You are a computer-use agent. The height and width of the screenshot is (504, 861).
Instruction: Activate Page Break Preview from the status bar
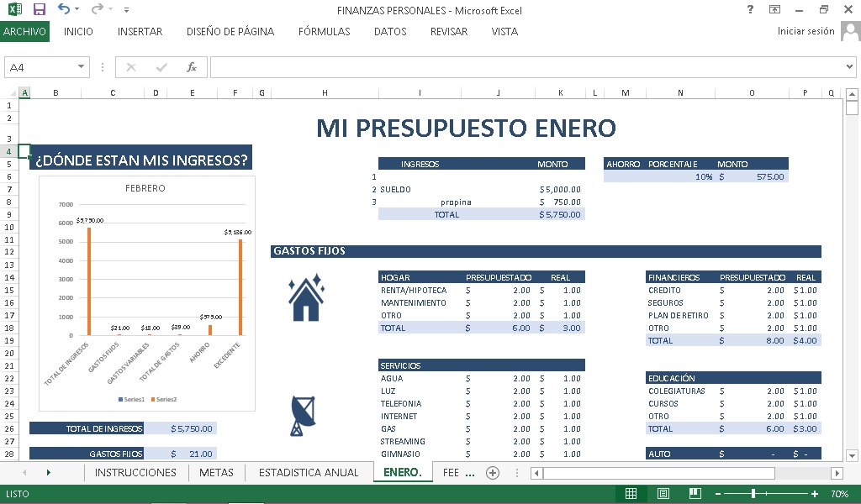coord(695,493)
